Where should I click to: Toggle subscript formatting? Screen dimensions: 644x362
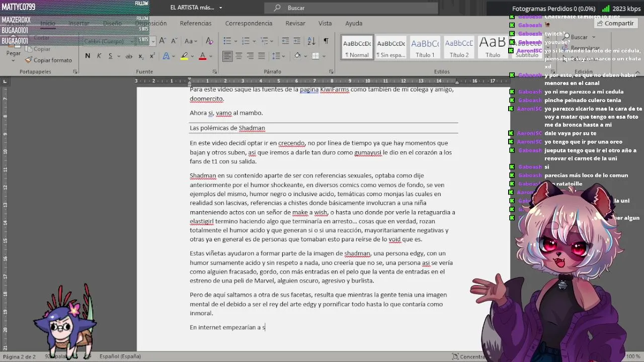tap(140, 56)
